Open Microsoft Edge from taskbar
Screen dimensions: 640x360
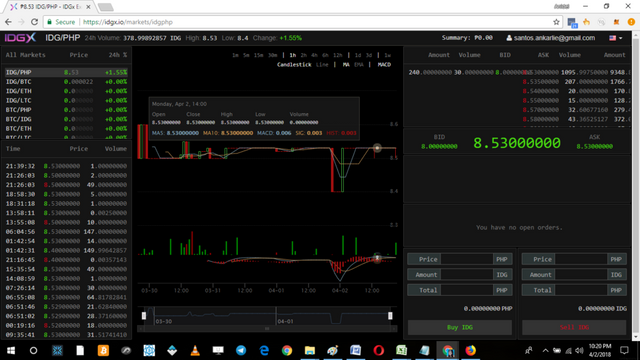click(x=264, y=351)
